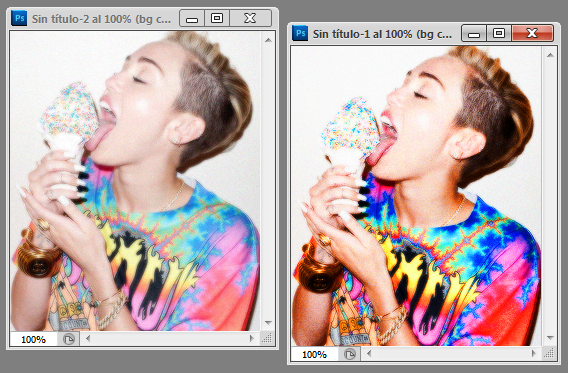Open the status info icon in Sin título-2
The height and width of the screenshot is (373, 568).
click(68, 339)
